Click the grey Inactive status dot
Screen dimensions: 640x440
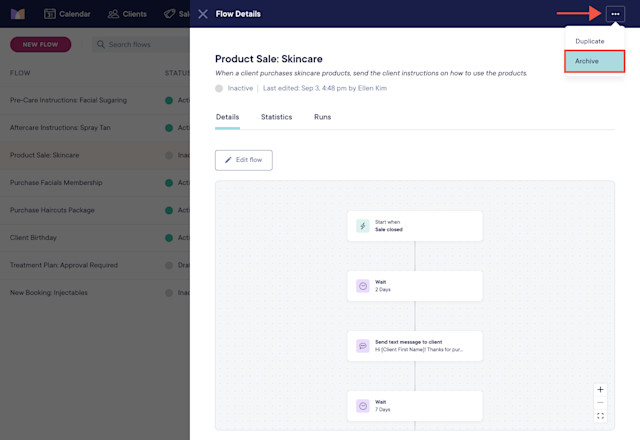point(219,88)
